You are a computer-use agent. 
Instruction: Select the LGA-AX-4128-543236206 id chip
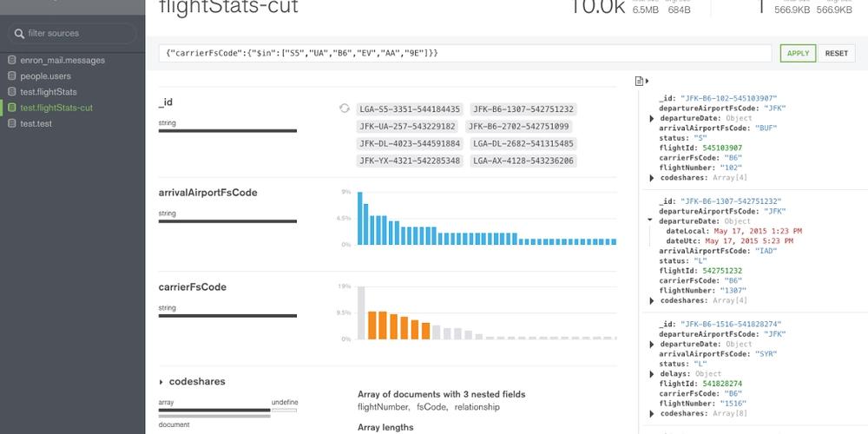523,161
